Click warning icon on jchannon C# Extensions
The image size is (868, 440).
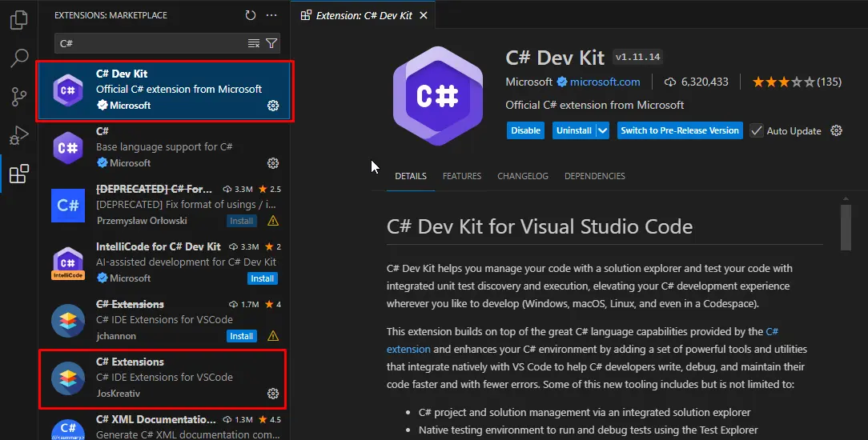pyautogui.click(x=273, y=336)
